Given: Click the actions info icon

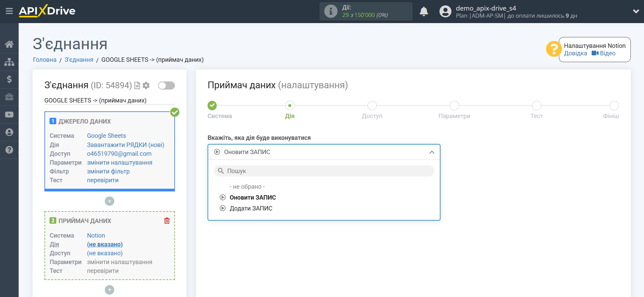Looking at the screenshot, I should pos(331,11).
